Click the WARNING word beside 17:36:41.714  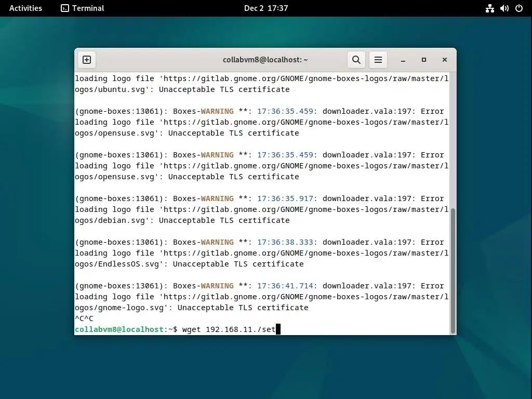[217, 286]
